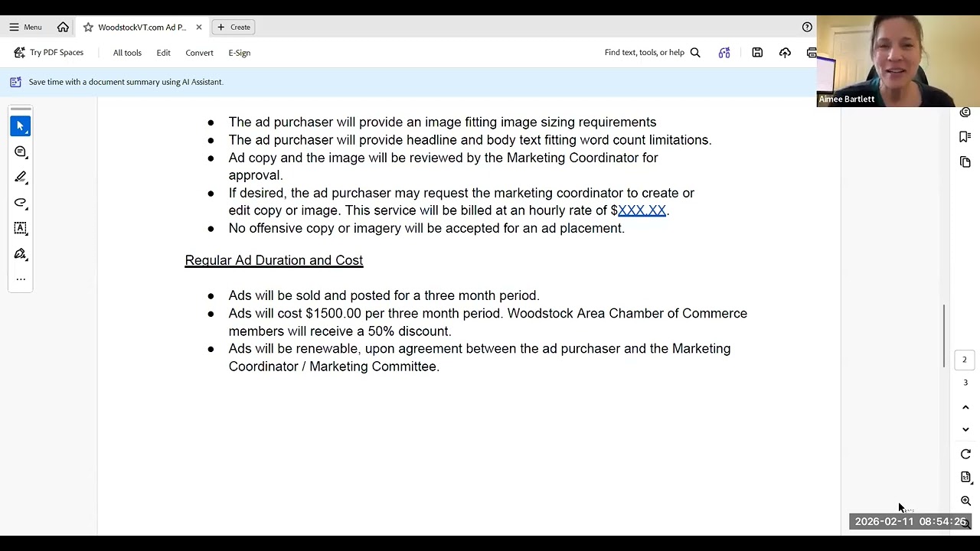Open the E-Sign menu item
980x551 pixels.
[x=240, y=53]
